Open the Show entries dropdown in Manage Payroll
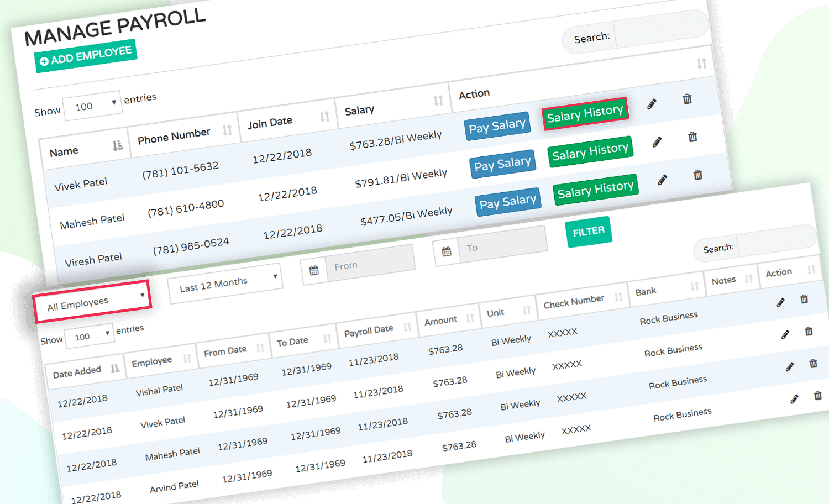The image size is (829, 504). coord(92,105)
